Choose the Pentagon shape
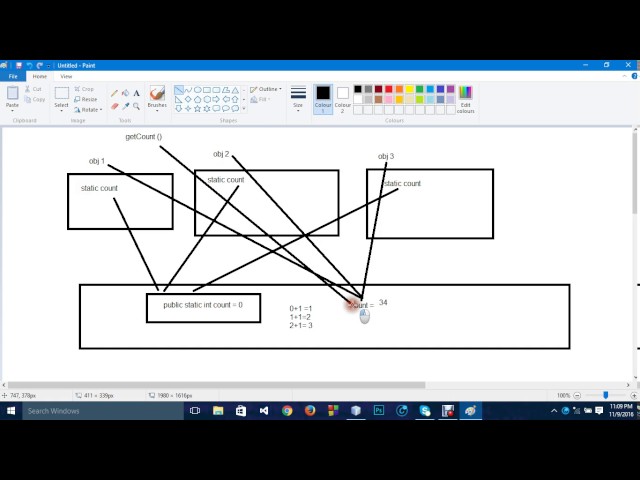 (x=198, y=99)
